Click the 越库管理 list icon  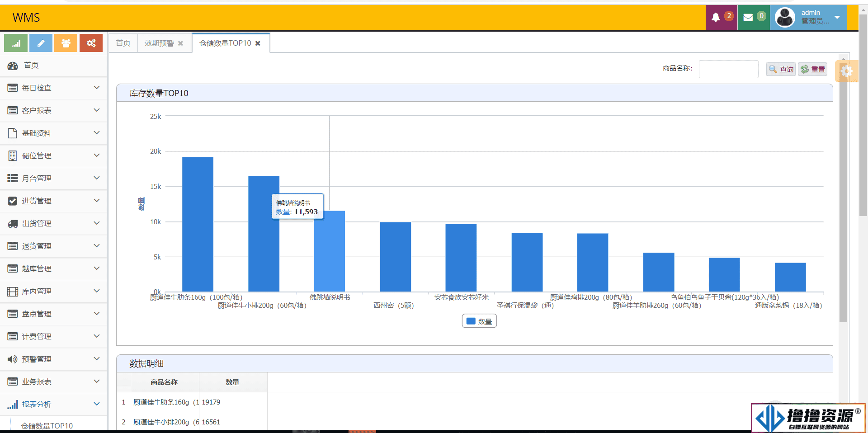(13, 269)
